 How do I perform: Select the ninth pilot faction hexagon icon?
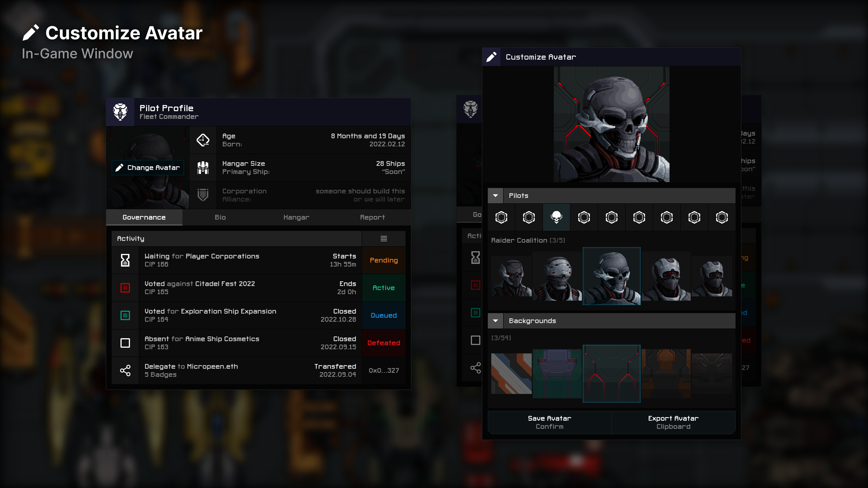722,217
